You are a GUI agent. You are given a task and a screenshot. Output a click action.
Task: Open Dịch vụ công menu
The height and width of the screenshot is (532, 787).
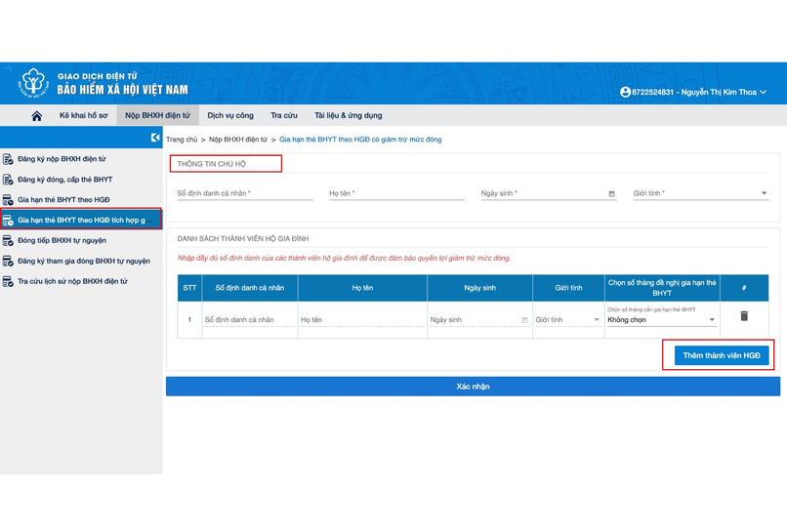230,115
